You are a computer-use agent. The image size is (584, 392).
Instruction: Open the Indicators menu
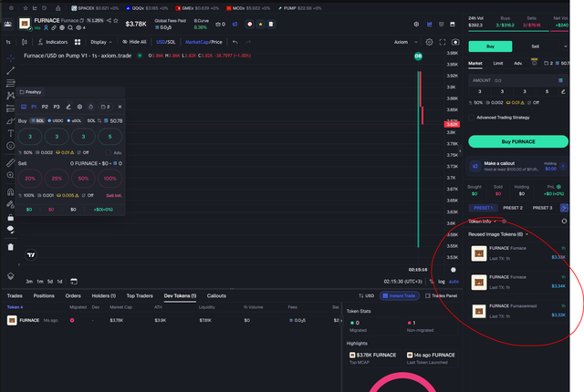pyautogui.click(x=53, y=42)
